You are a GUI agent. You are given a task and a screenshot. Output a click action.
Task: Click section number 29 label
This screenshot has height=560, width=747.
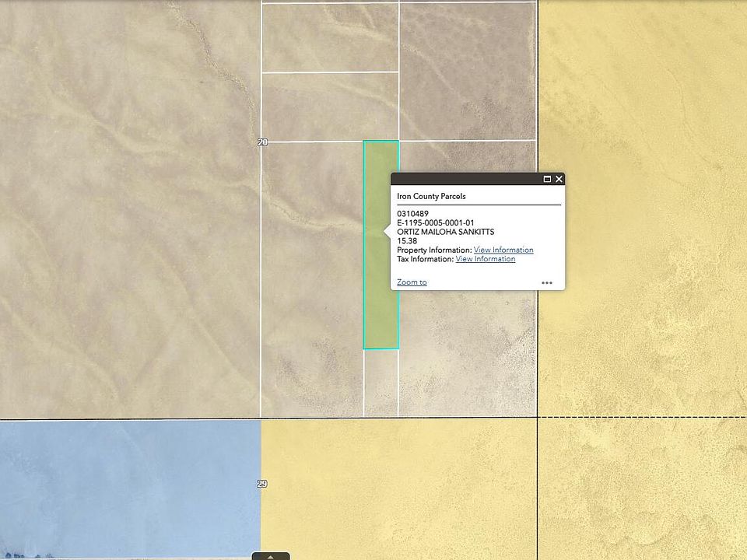click(x=262, y=484)
